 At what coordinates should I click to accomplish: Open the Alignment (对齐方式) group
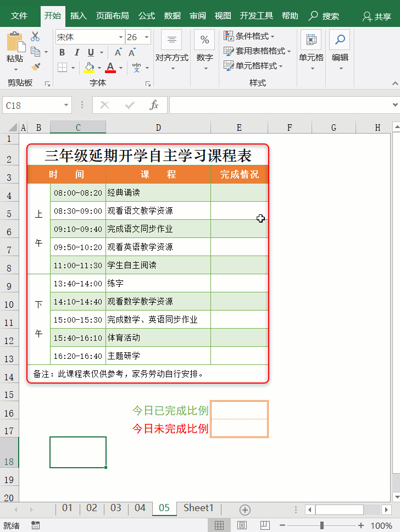(171, 50)
